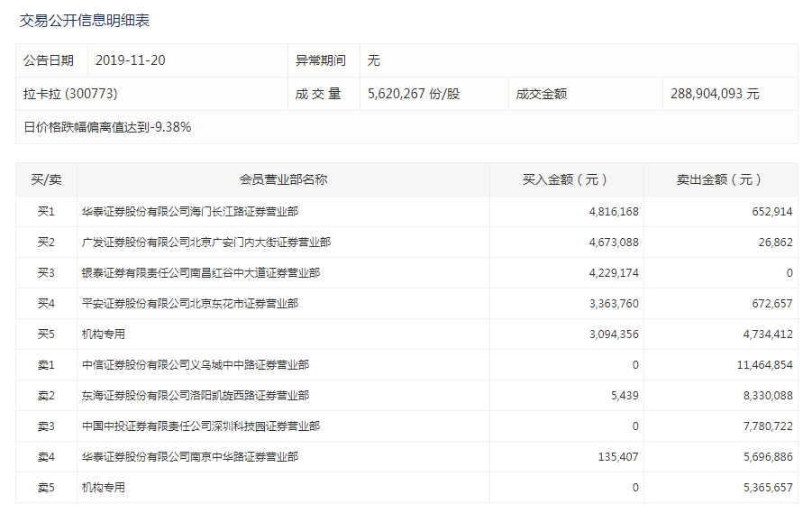
Task: Select buy amount 4,816,168
Action: coord(614,211)
